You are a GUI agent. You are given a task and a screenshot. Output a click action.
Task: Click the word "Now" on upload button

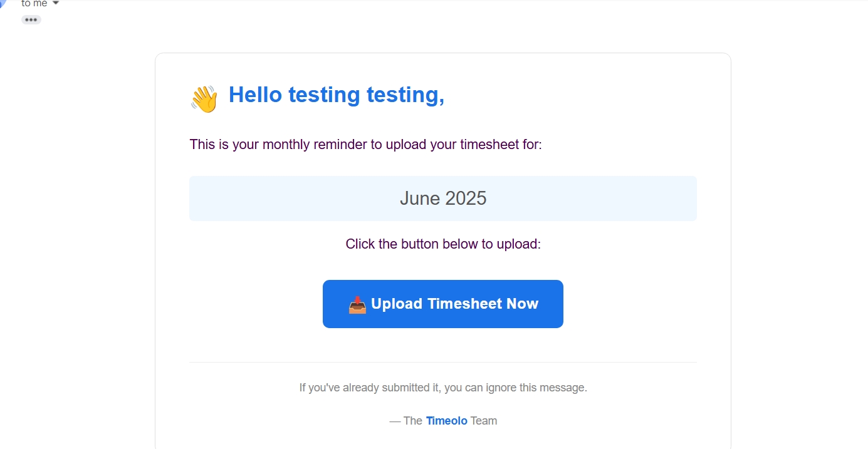click(x=523, y=304)
